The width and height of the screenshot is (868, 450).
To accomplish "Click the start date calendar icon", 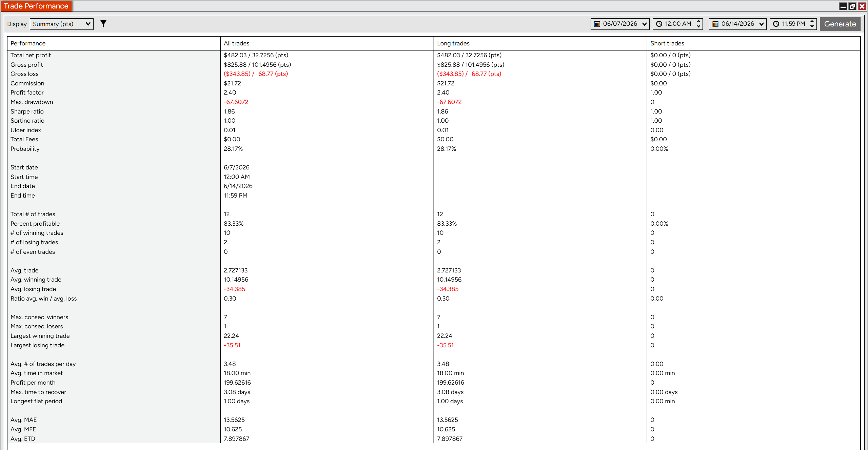I will (597, 24).
